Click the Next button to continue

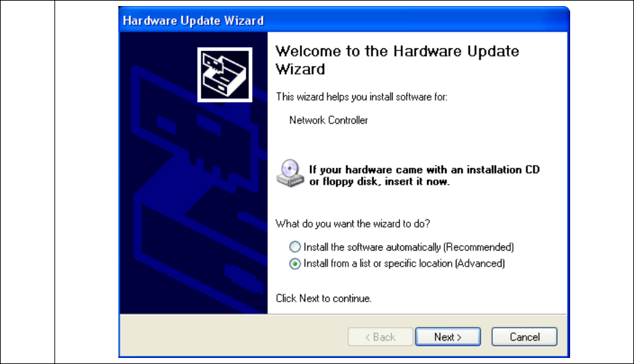pyautogui.click(x=448, y=336)
